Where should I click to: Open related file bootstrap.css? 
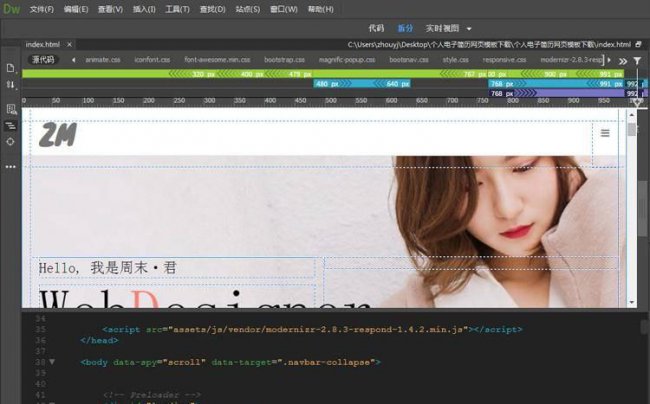pos(284,60)
